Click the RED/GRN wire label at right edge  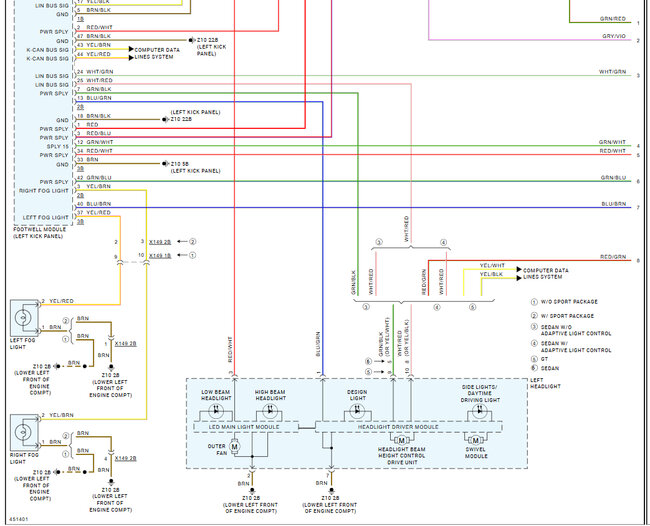[613, 257]
